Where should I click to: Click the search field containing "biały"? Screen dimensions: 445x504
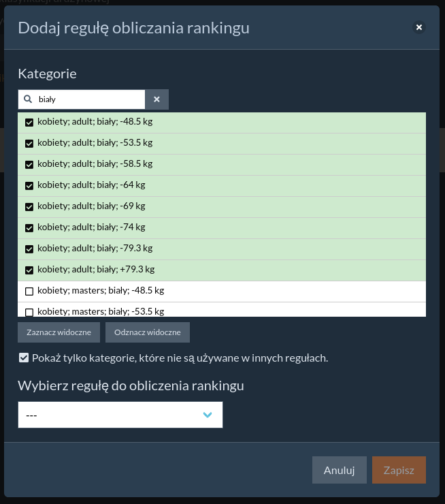pos(88,99)
